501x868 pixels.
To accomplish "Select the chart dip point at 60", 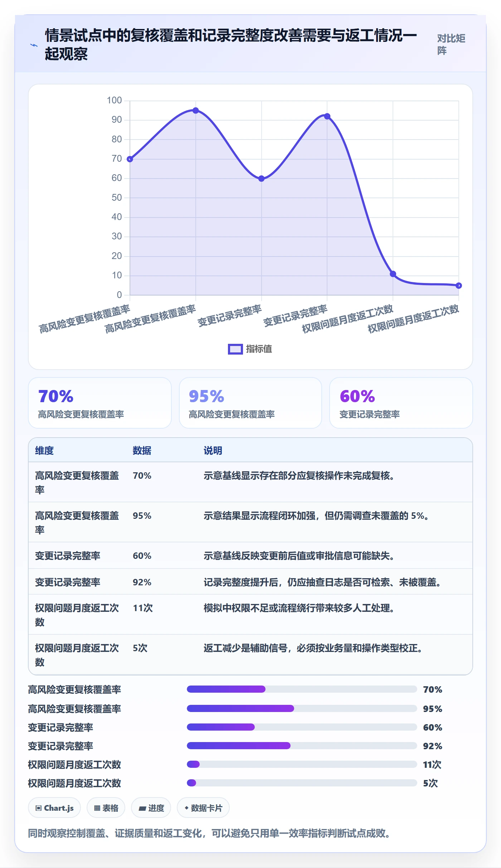I will (261, 179).
